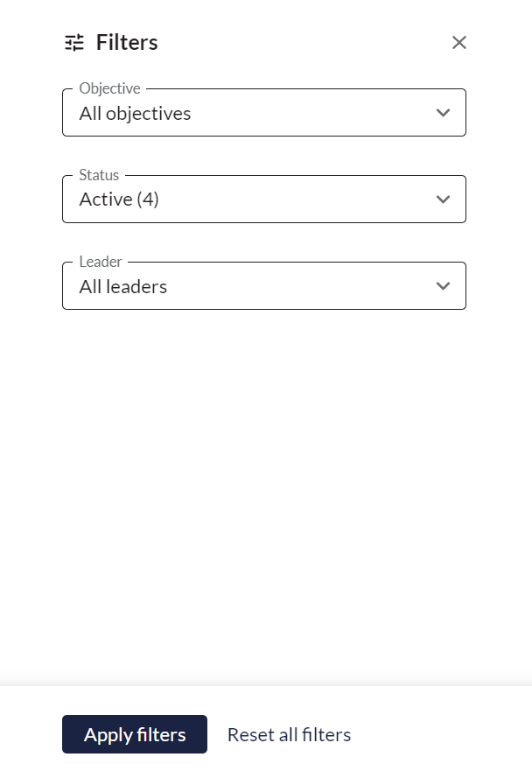This screenshot has height=771, width=532.
Task: Click the Status field label
Action: (x=99, y=175)
